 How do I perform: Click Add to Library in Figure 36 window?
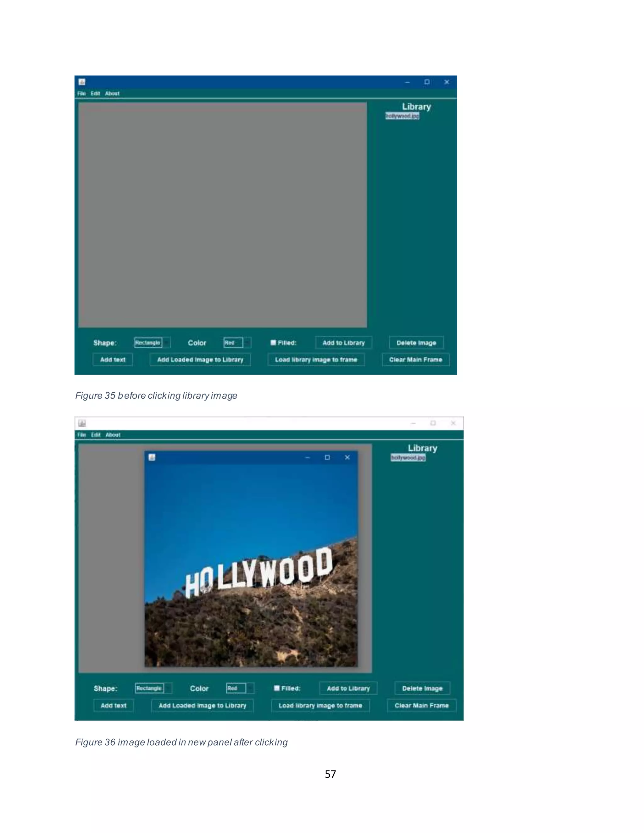348,688
